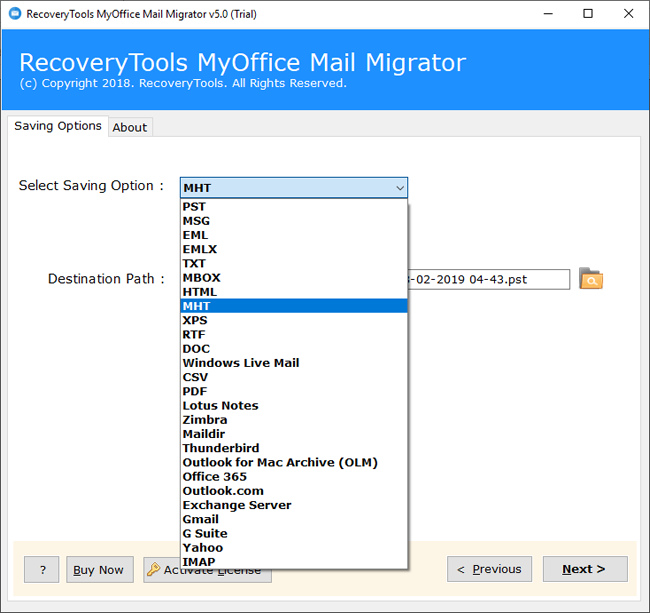Image resolution: width=650 pixels, height=613 pixels.
Task: Choose Outlook.com saving option
Action: pyautogui.click(x=294, y=491)
